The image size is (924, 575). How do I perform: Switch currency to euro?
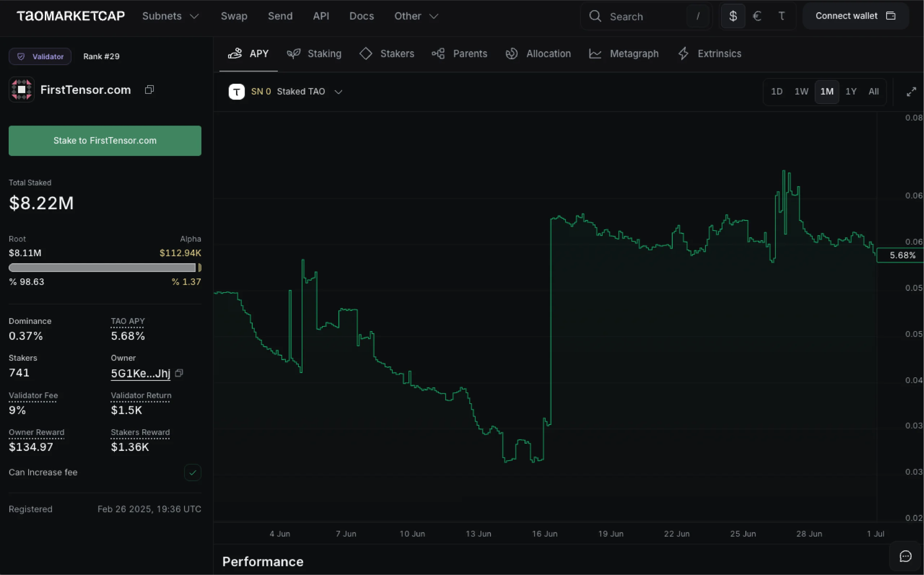pos(757,16)
